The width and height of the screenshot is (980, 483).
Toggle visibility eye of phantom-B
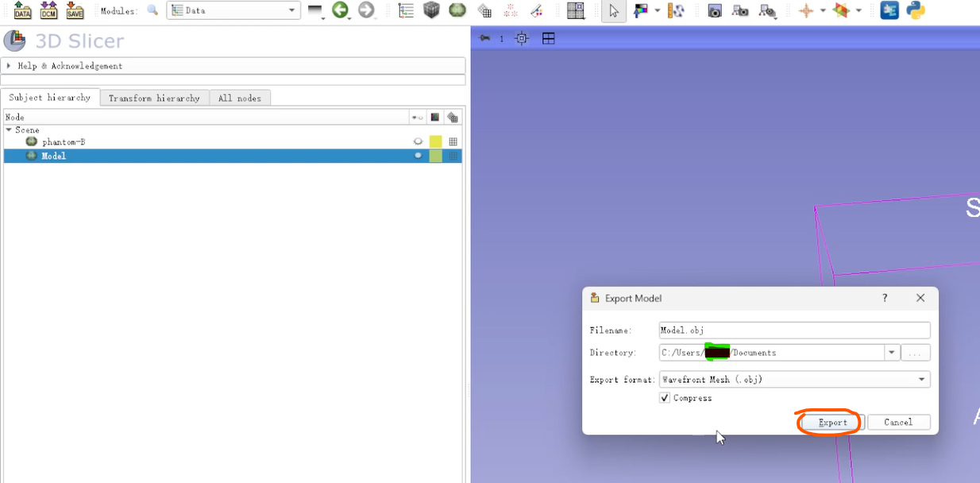click(x=418, y=141)
